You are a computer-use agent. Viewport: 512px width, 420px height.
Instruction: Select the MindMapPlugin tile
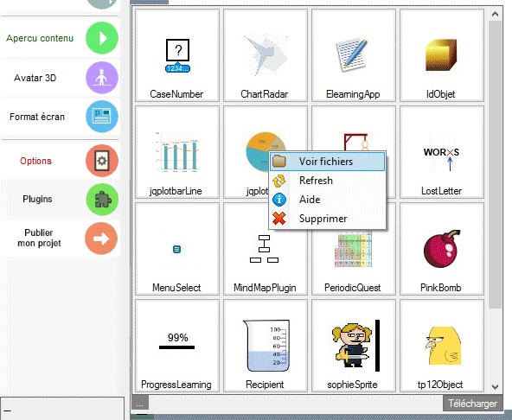[x=266, y=249]
